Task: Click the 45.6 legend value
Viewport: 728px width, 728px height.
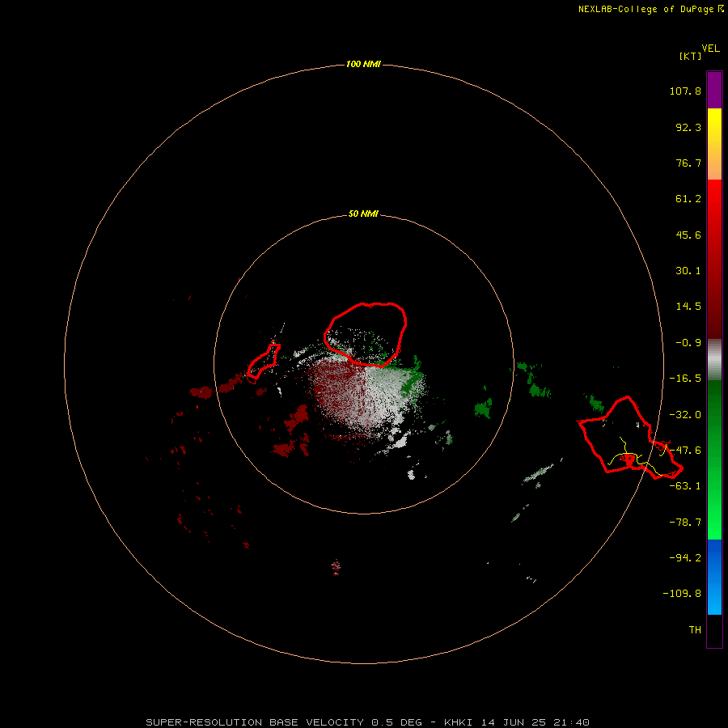Action: (688, 235)
